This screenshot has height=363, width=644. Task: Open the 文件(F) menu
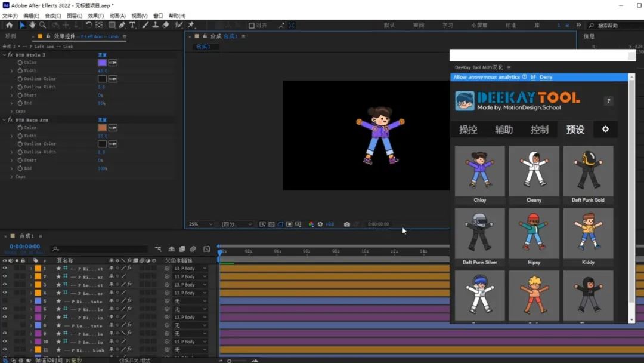[10, 16]
